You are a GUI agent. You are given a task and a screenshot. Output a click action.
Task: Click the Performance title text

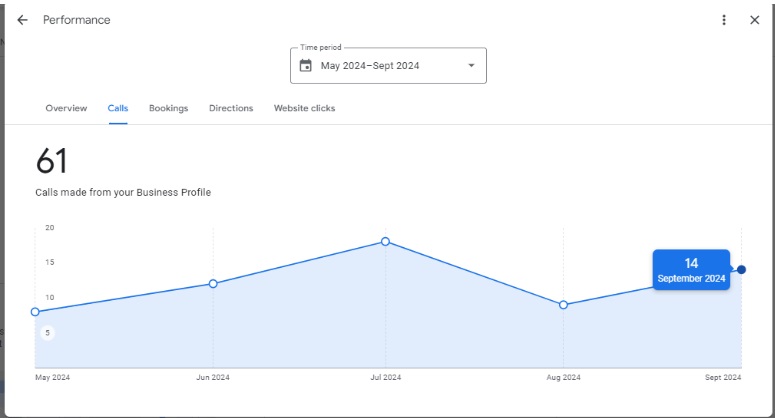[x=77, y=20]
